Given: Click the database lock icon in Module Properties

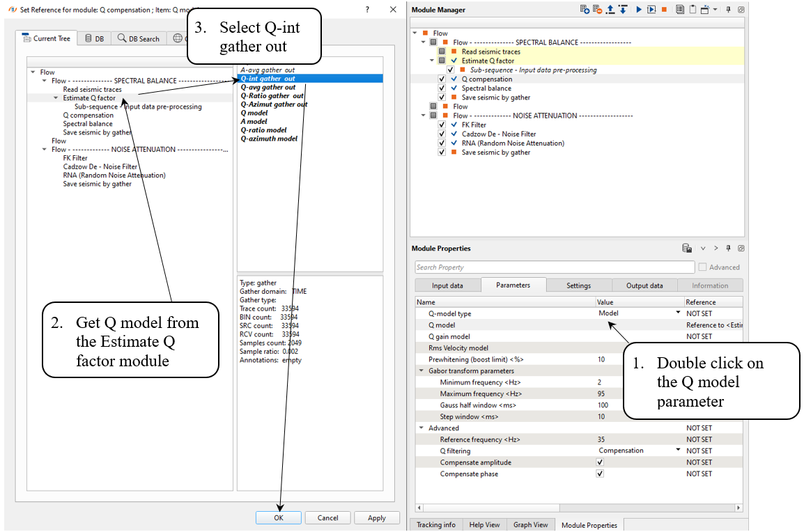Looking at the screenshot, I should point(686,249).
